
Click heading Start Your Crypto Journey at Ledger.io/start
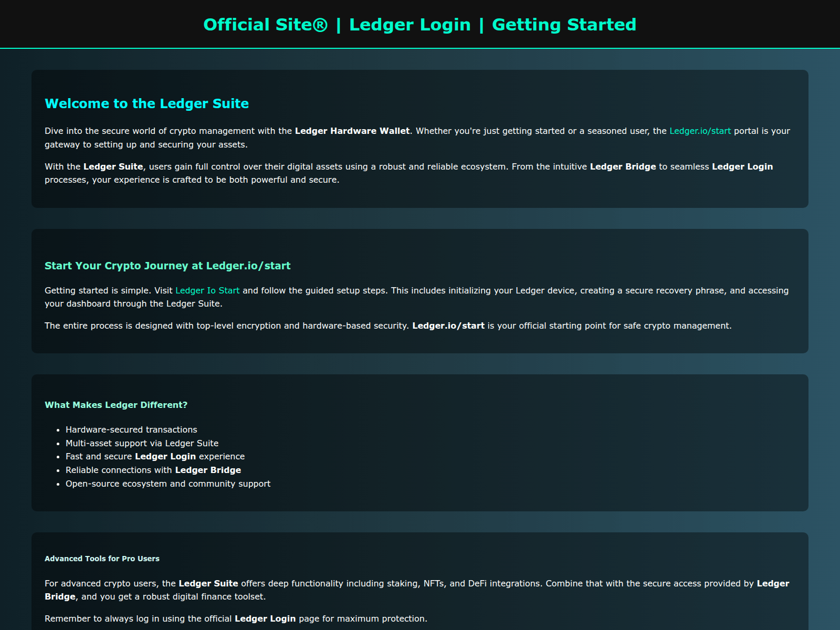[167, 266]
